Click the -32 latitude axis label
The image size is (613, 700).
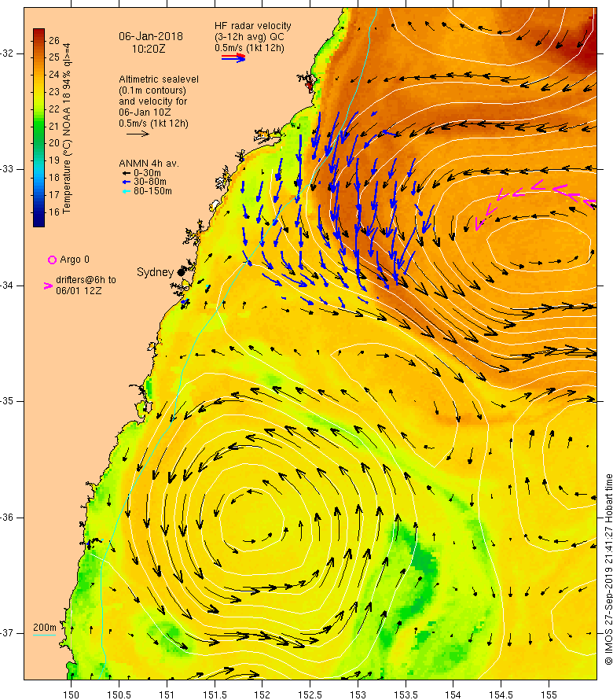click(7, 53)
